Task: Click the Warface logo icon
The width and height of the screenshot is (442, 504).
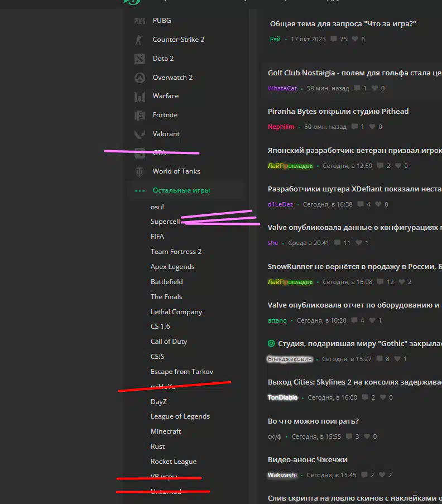Action: tap(140, 97)
